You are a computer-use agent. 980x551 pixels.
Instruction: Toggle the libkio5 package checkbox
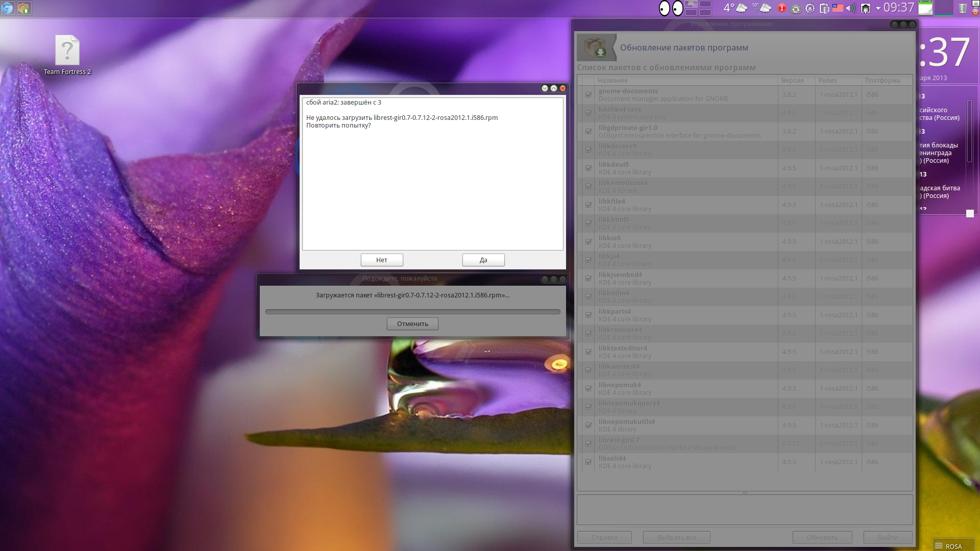pos(589,242)
